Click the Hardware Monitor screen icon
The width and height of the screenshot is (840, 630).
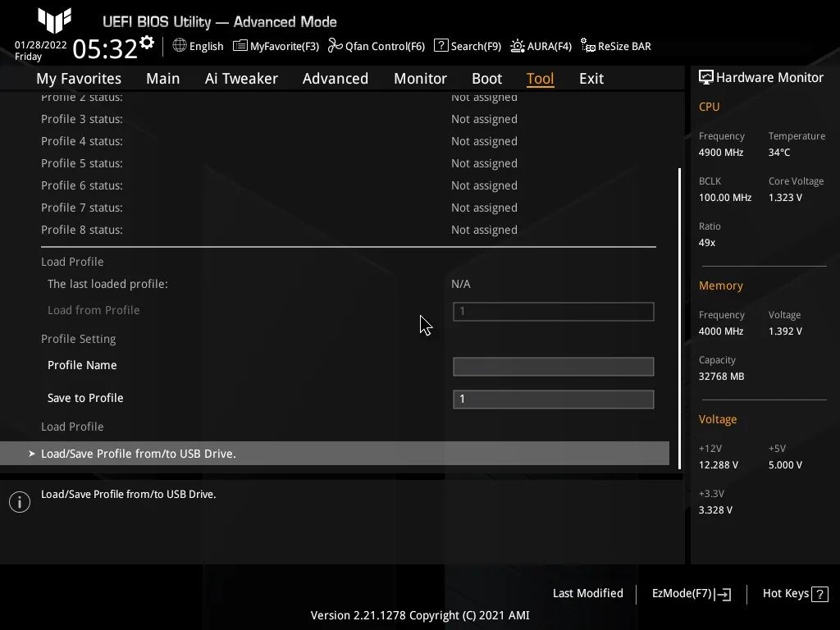[706, 78]
